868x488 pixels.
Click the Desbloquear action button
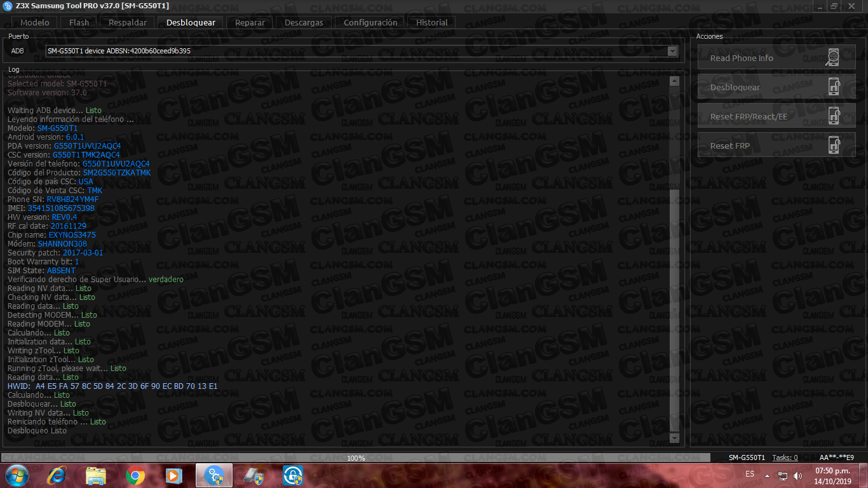[776, 87]
